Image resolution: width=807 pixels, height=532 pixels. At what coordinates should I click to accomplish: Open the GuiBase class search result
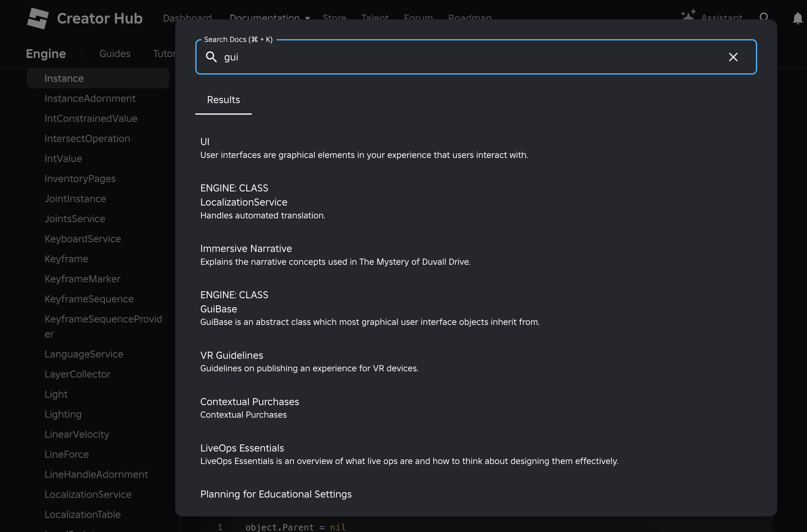(370, 308)
